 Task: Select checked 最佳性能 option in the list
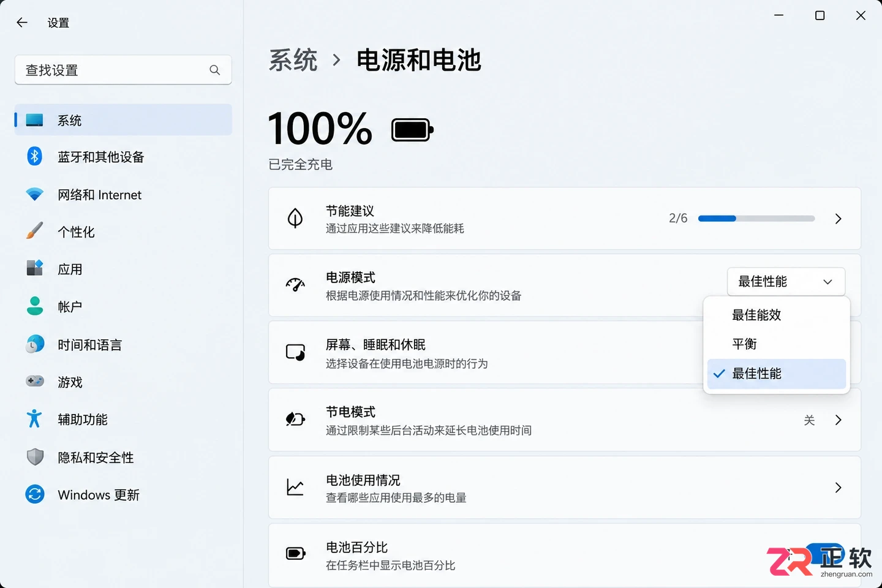tap(776, 374)
